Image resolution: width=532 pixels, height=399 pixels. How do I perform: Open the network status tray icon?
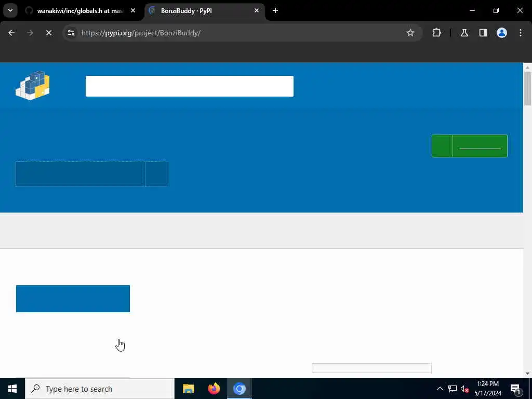pos(453,389)
